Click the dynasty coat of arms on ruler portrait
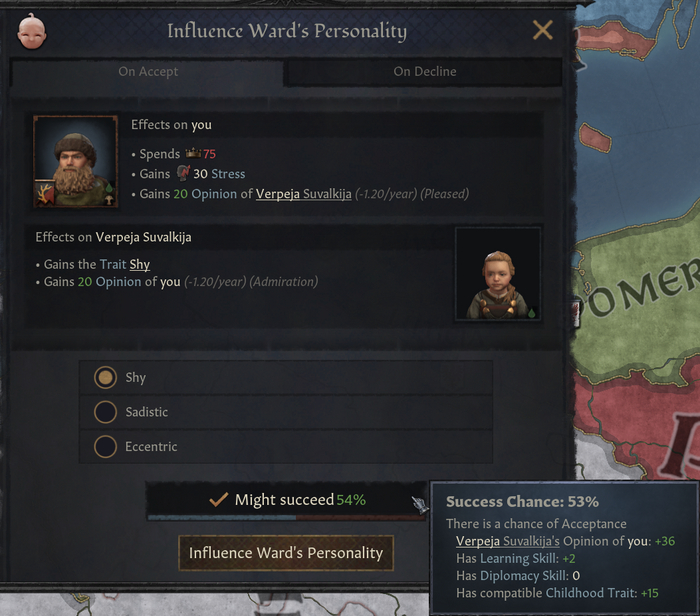Screen dimensions: 700x616 click(x=45, y=194)
